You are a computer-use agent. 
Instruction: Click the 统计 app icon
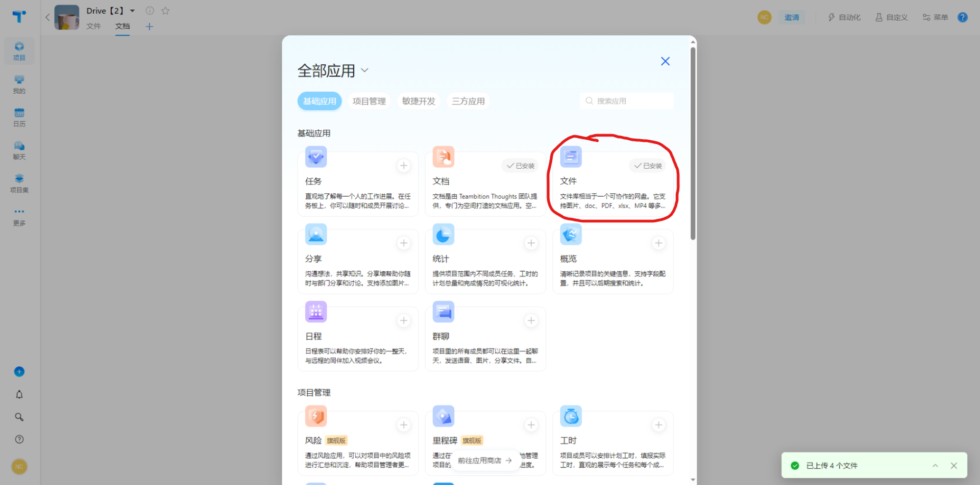(443, 234)
